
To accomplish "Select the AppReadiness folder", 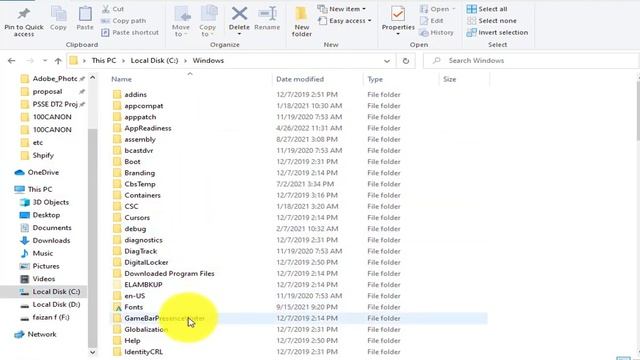I will (x=142, y=128).
